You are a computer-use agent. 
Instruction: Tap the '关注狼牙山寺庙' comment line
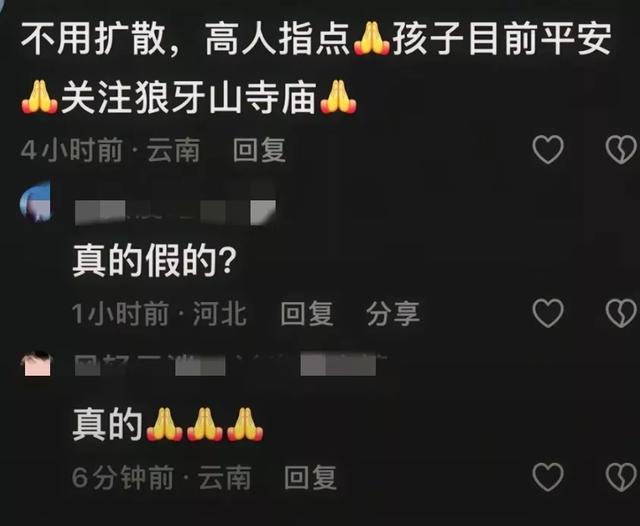189,97
